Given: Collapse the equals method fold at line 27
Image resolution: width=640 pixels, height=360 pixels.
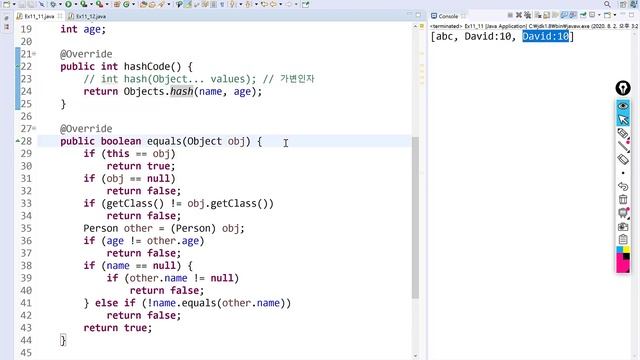Looking at the screenshot, I should (x=34, y=129).
